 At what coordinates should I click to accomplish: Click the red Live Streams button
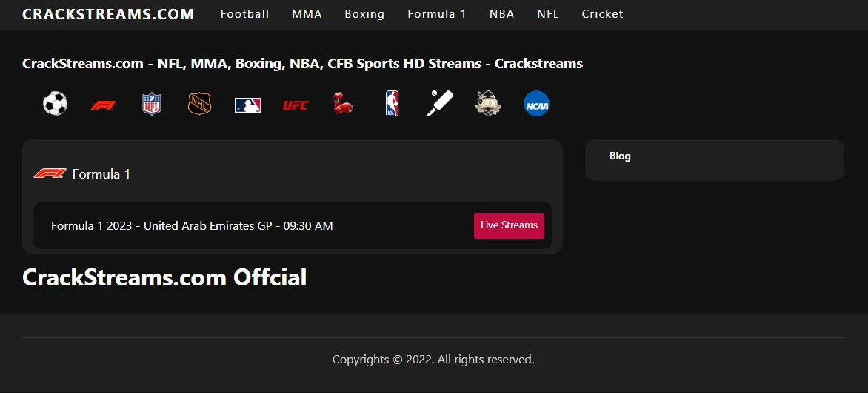point(509,225)
